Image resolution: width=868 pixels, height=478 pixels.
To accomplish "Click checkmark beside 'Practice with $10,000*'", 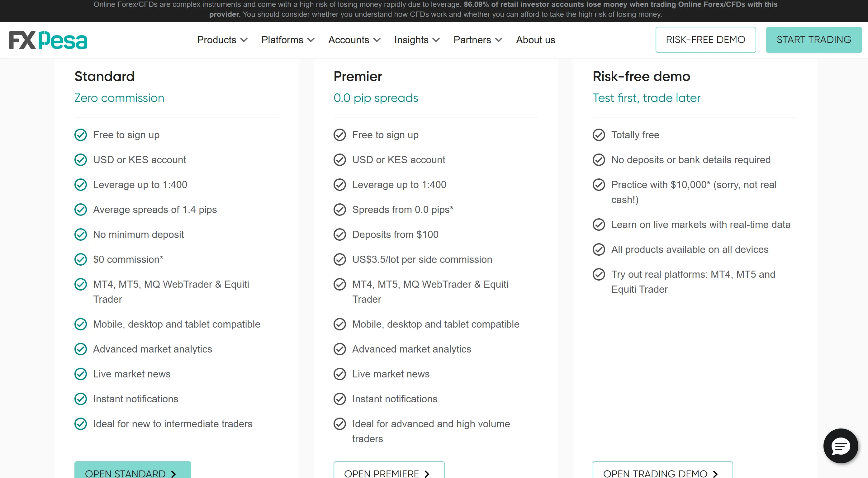I will click(599, 185).
